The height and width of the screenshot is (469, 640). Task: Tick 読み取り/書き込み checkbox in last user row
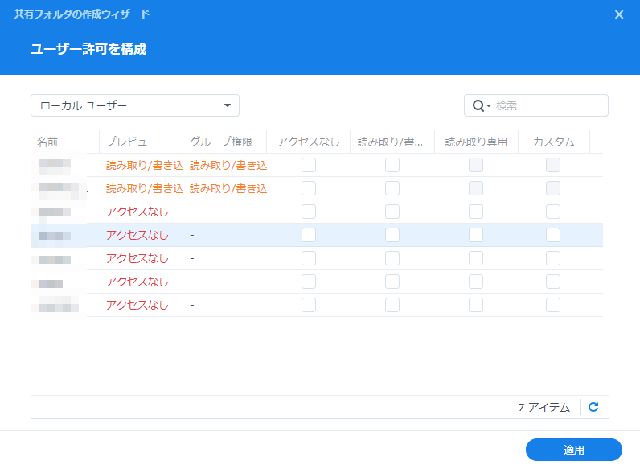click(x=393, y=304)
